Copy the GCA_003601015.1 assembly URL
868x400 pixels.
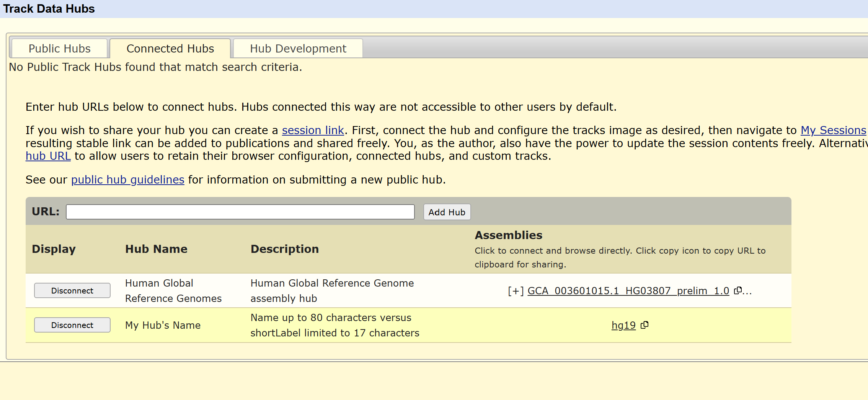tap(737, 290)
